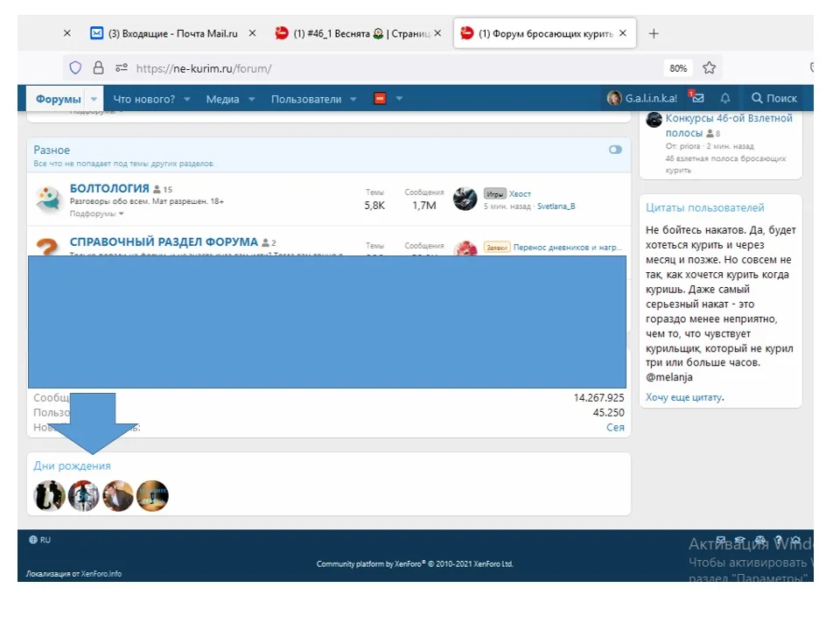
Task: Open the inbox envelope icon with red badge
Action: tap(696, 97)
